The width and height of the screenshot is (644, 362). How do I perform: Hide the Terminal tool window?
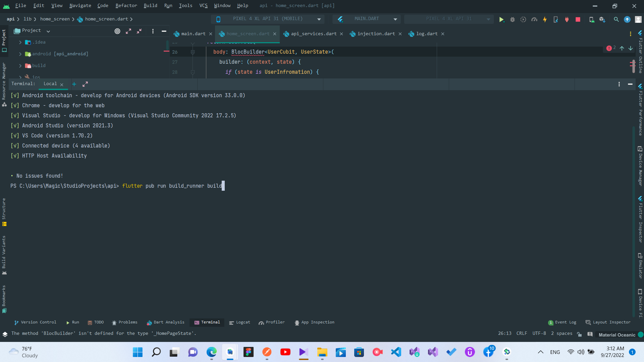click(x=630, y=84)
